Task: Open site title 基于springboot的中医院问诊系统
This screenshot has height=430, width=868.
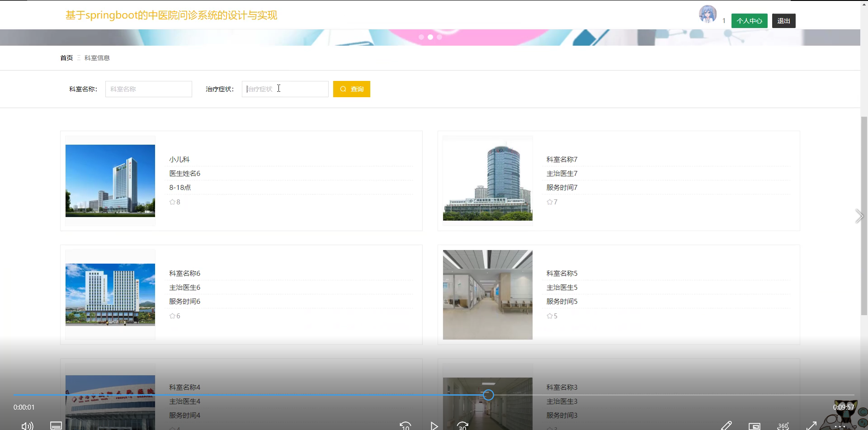Action: (171, 15)
